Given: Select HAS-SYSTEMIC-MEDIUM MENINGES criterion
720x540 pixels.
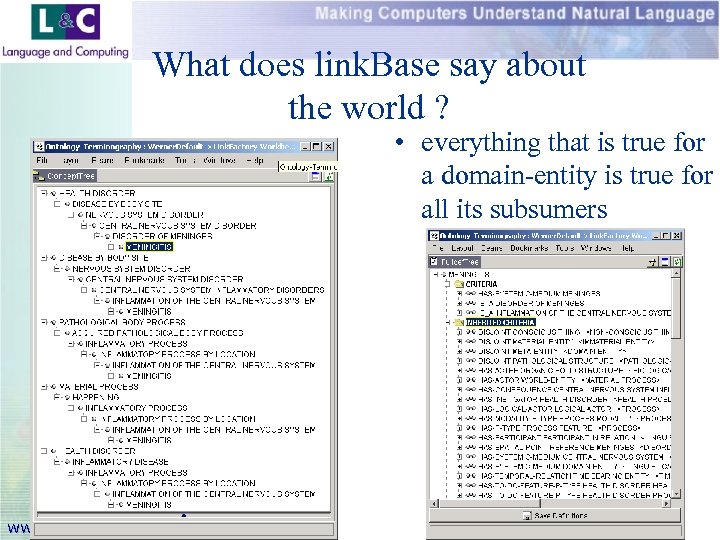Looking at the screenshot, I should coord(539,293).
